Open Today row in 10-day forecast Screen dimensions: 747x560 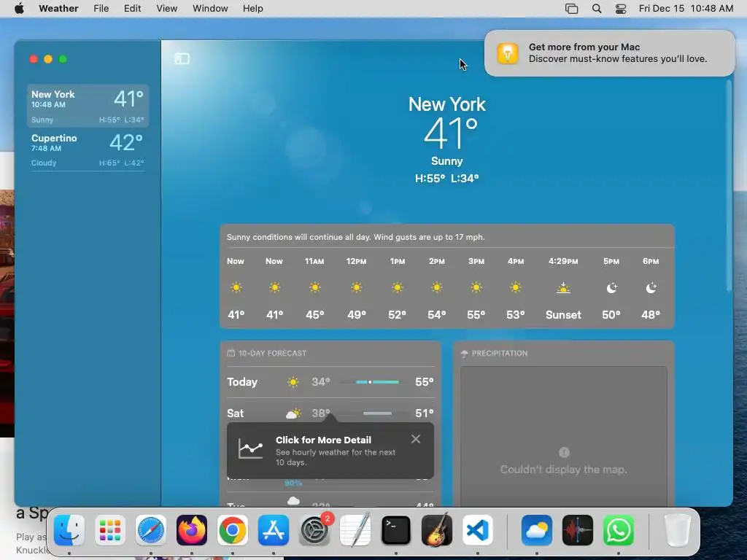click(x=330, y=382)
